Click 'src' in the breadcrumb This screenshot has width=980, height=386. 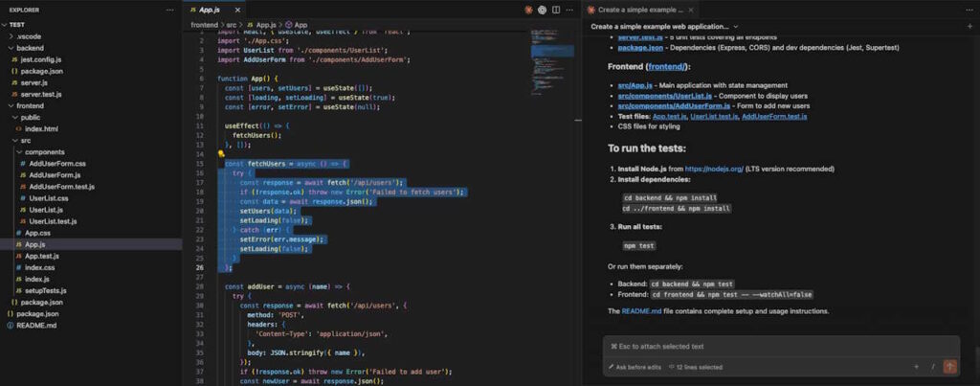click(x=232, y=25)
